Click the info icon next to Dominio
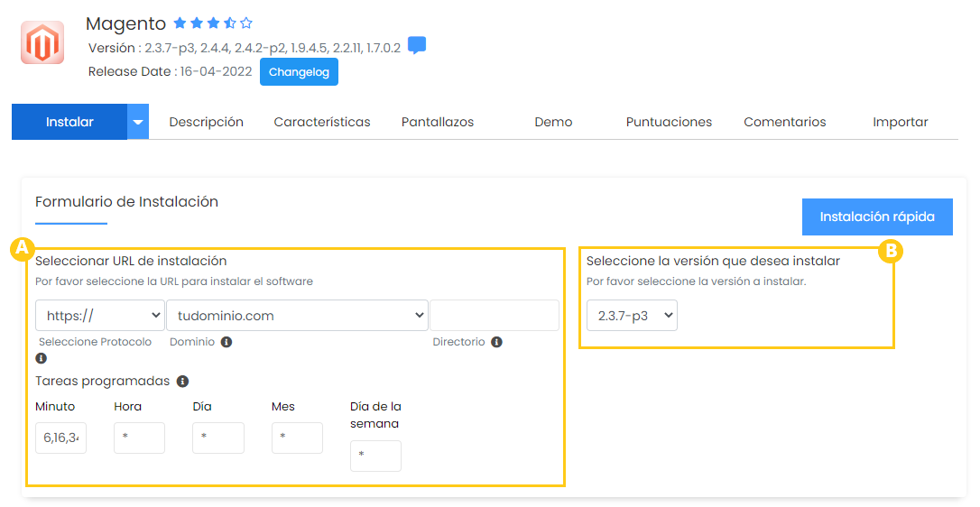980x507 pixels. click(x=227, y=342)
